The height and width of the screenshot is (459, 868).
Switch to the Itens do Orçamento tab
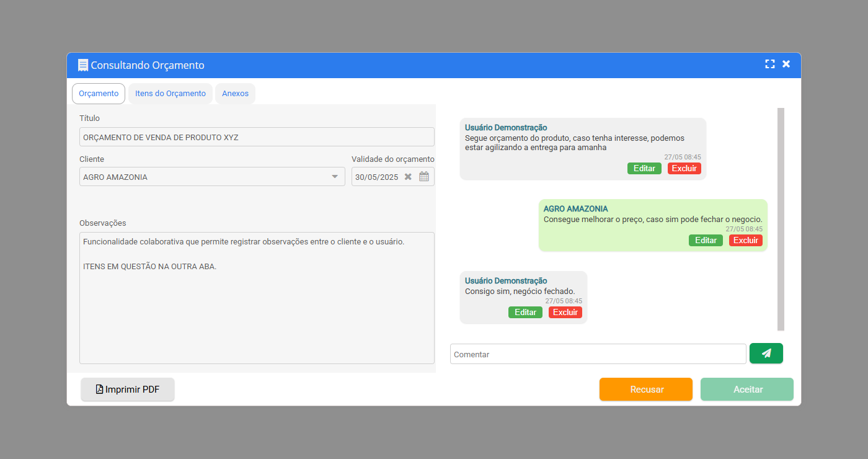tap(170, 94)
